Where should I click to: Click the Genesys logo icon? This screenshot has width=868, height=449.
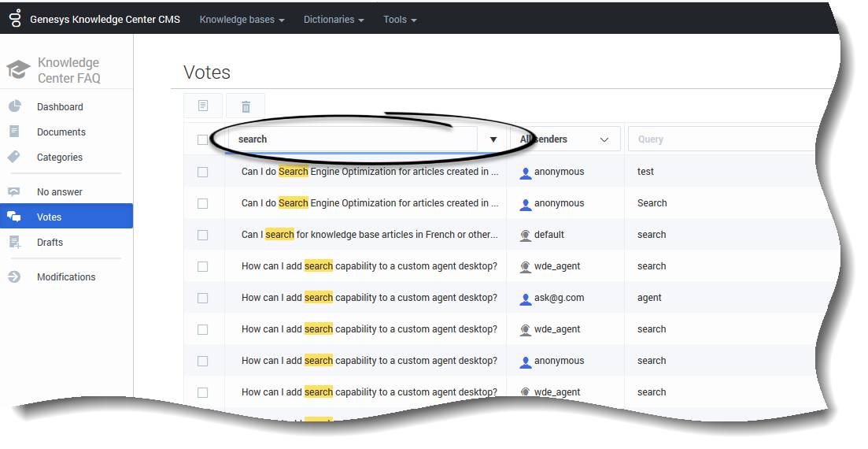tap(15, 19)
